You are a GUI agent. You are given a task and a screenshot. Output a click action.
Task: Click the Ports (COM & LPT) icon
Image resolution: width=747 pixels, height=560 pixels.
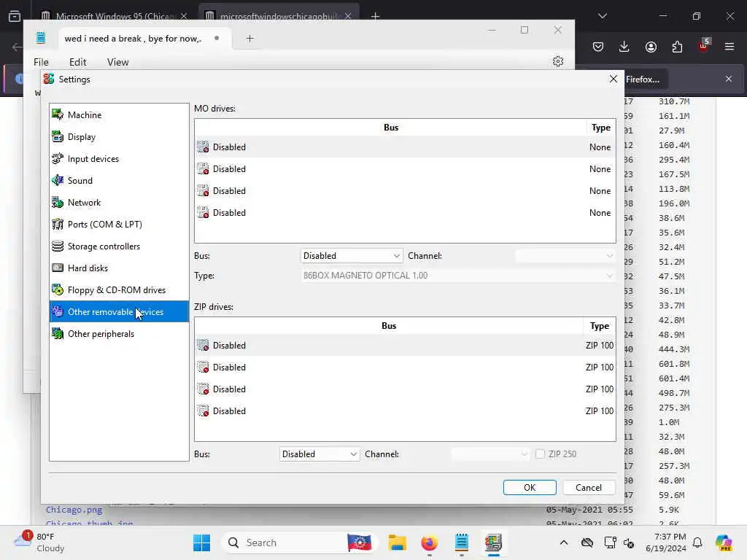[58, 225]
